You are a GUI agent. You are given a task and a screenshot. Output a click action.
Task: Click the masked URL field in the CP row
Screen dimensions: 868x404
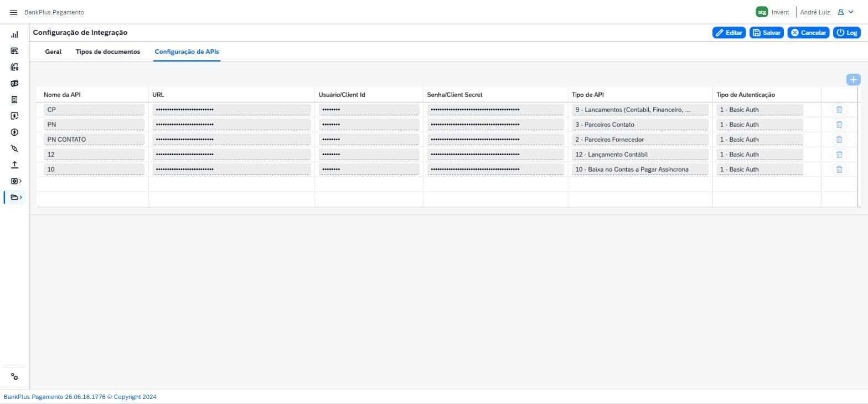tap(231, 110)
